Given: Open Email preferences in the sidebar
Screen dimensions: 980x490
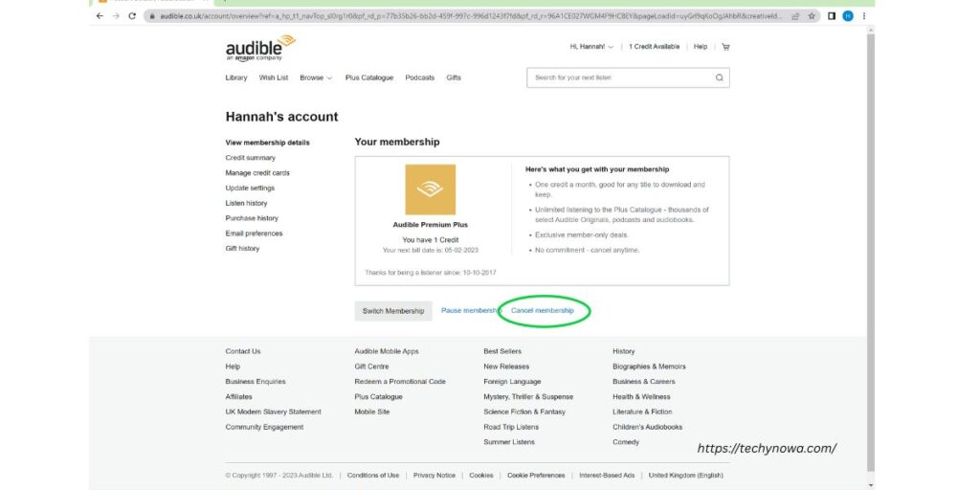Looking at the screenshot, I should 254,234.
